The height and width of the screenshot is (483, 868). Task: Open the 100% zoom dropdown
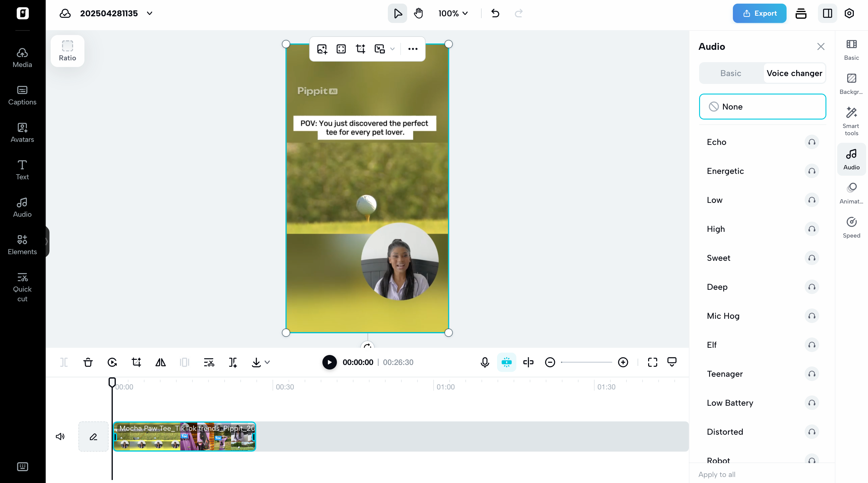453,13
